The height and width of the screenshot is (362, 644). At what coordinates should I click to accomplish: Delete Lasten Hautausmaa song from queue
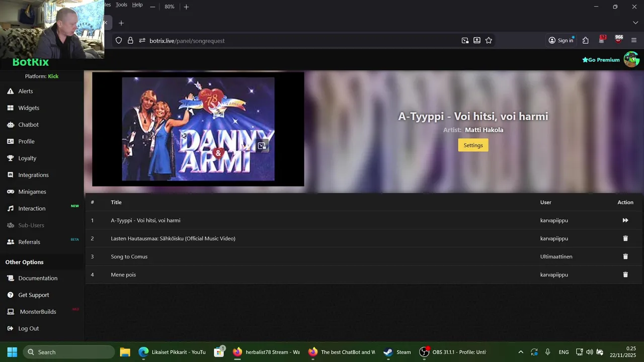[x=625, y=238]
